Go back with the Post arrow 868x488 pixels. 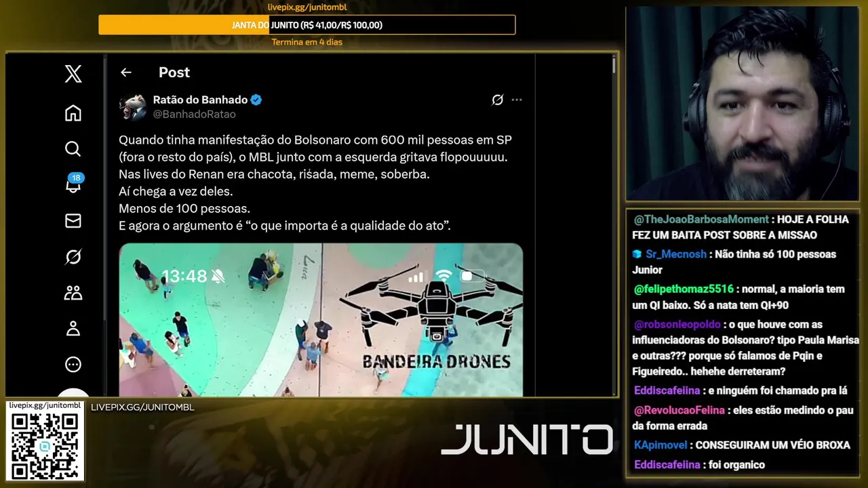(x=125, y=73)
